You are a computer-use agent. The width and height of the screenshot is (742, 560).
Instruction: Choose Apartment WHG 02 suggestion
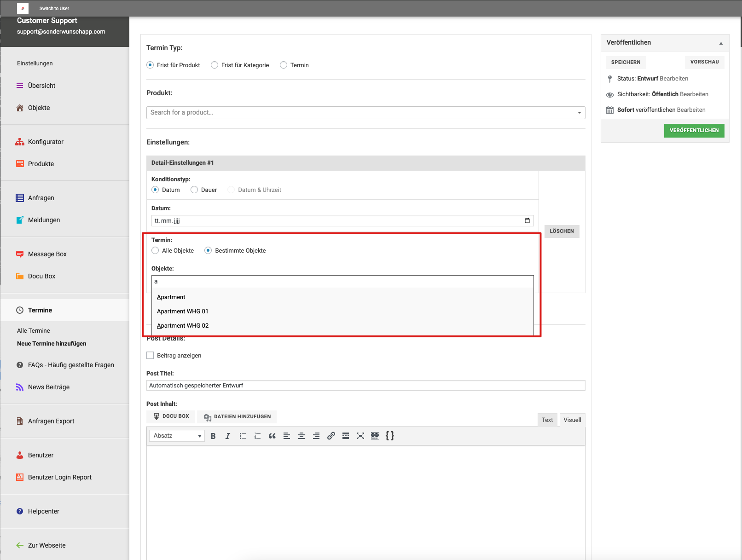[x=342, y=326]
